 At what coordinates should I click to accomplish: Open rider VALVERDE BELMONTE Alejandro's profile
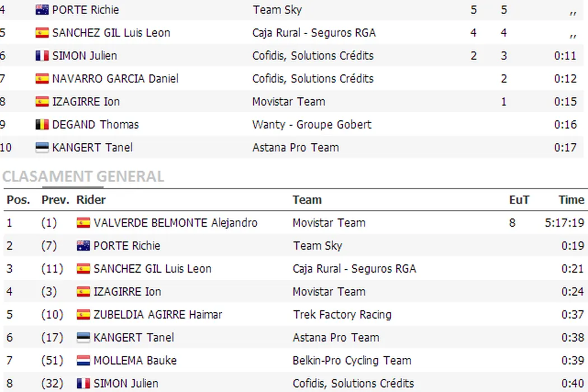tap(175, 223)
